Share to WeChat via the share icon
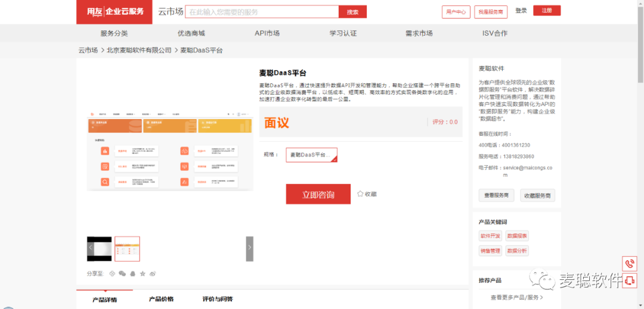644x309 pixels. (x=122, y=273)
